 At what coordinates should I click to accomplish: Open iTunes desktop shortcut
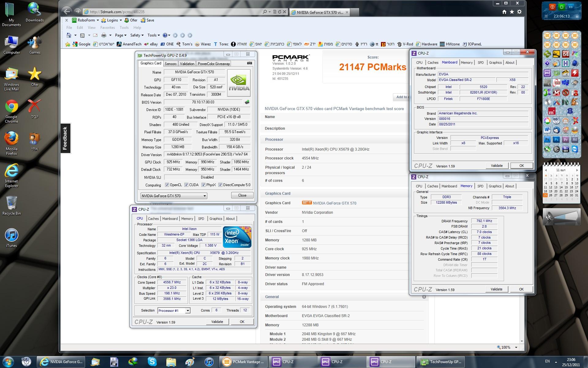pyautogui.click(x=11, y=238)
